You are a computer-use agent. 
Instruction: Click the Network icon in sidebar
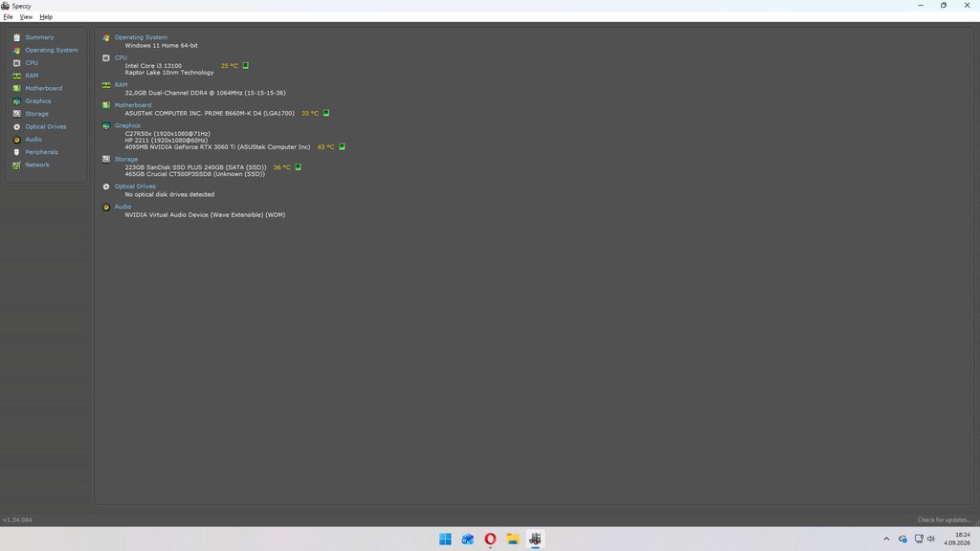17,165
